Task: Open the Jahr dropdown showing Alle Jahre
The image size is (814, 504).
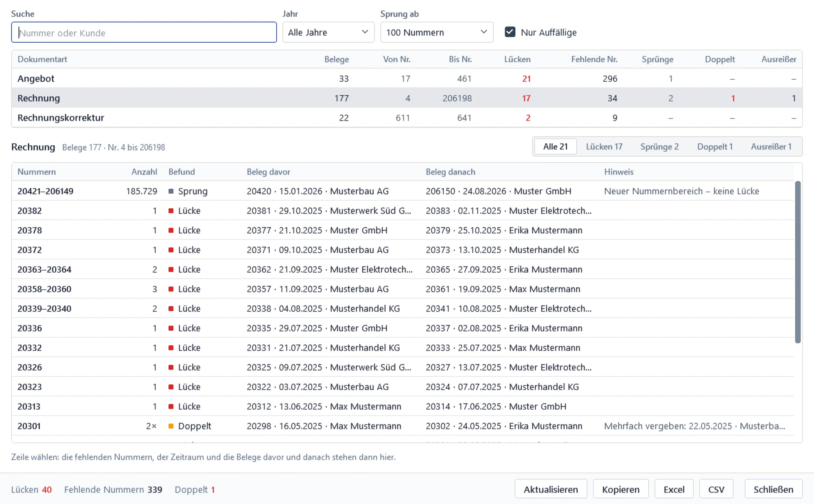Action: pyautogui.click(x=328, y=33)
